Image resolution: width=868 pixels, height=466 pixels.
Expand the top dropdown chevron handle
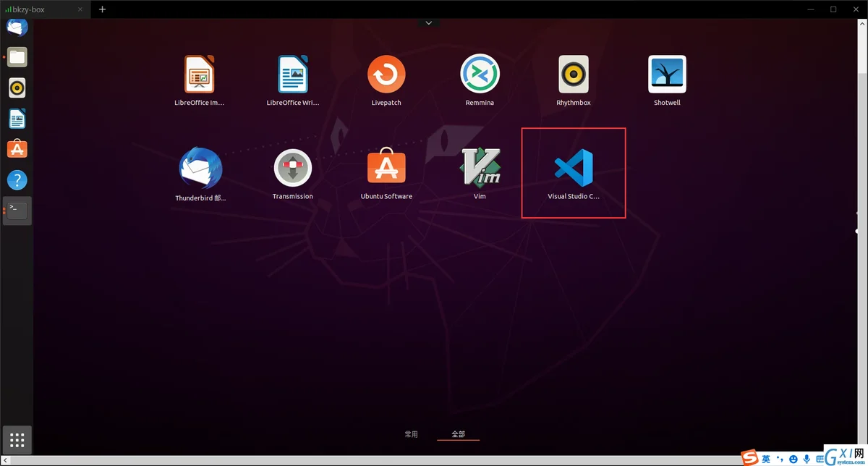click(428, 23)
